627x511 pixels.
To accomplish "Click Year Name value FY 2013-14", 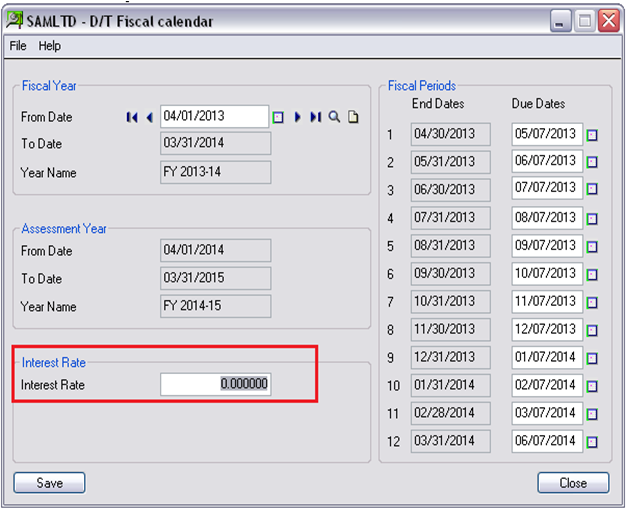I will tap(216, 172).
